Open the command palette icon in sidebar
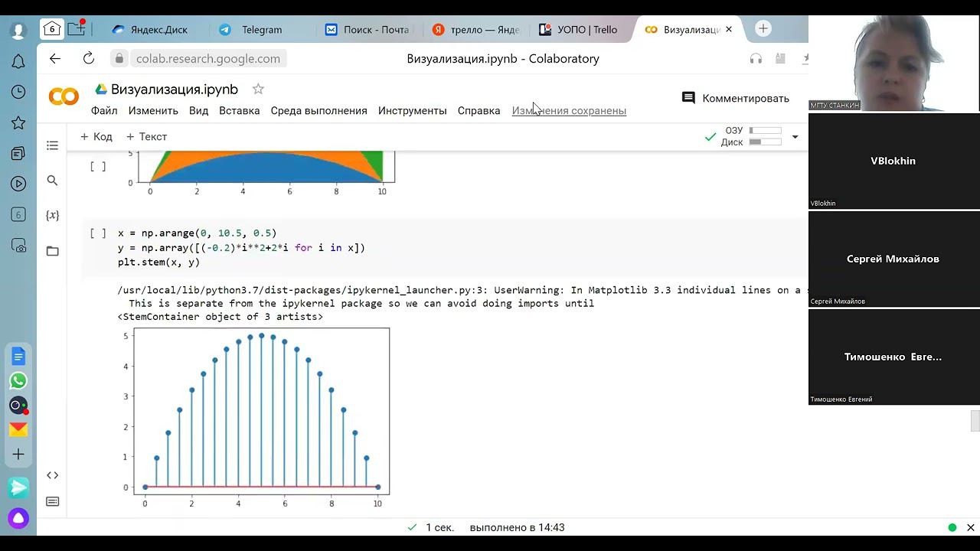This screenshot has width=980, height=551. point(52,501)
